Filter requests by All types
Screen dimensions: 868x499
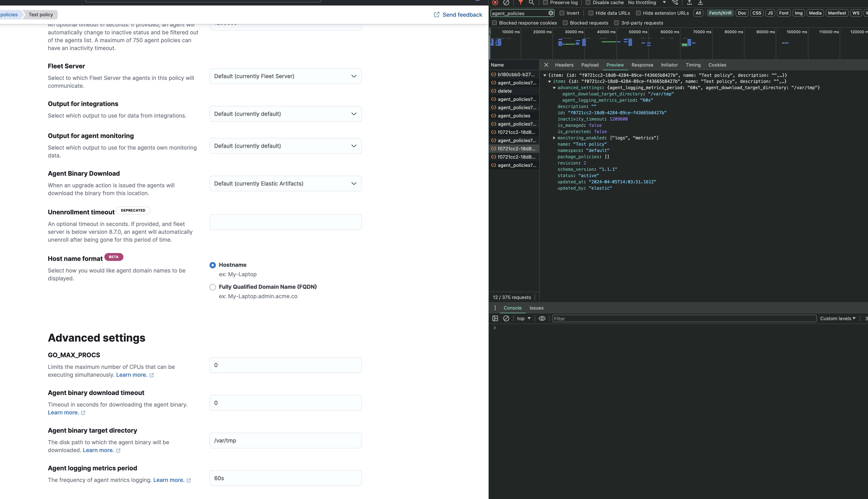698,13
